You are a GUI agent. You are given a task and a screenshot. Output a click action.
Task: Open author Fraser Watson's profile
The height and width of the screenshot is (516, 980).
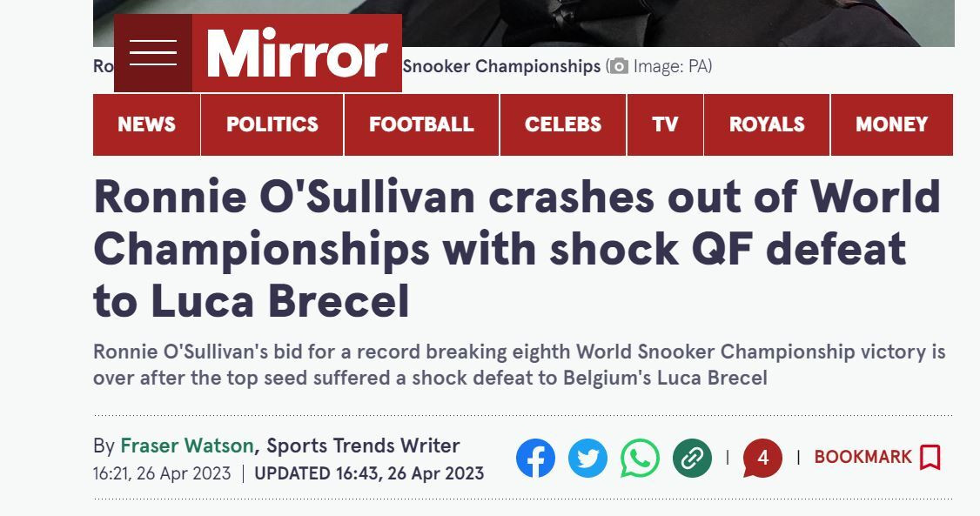187,446
